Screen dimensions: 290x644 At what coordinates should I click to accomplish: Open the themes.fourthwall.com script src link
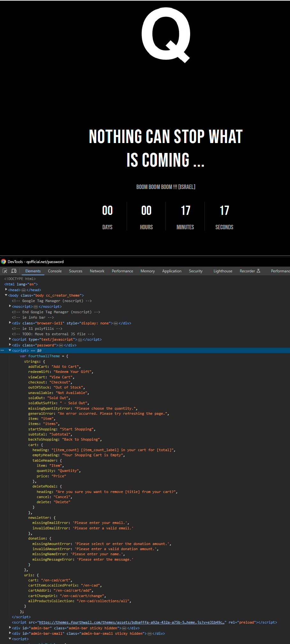[x=132, y=622]
